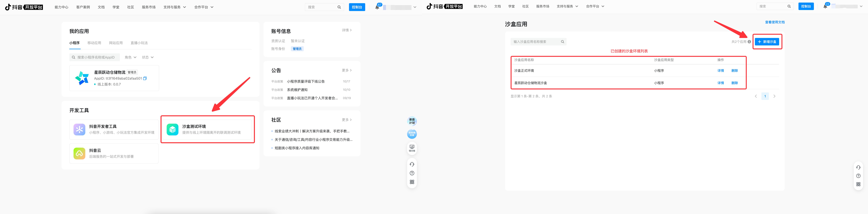This screenshot has height=214, width=868.
Task: Switch to the 网站应用 tab
Action: (116, 43)
